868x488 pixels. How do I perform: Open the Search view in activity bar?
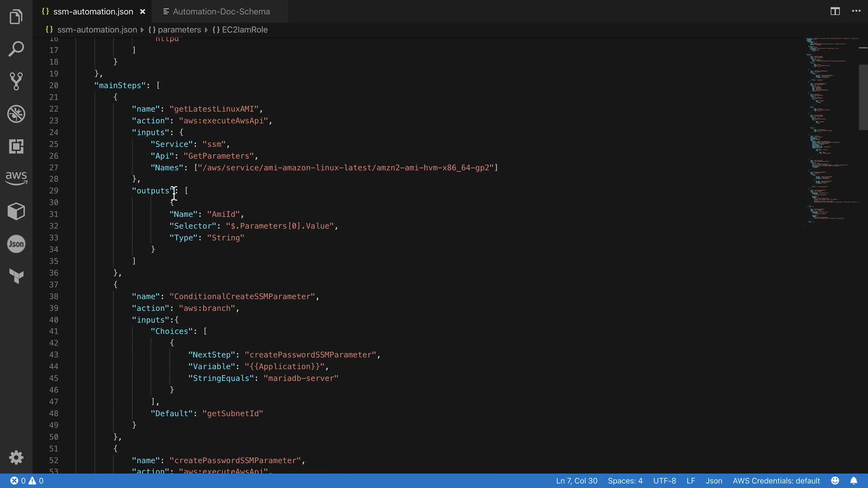[16, 49]
